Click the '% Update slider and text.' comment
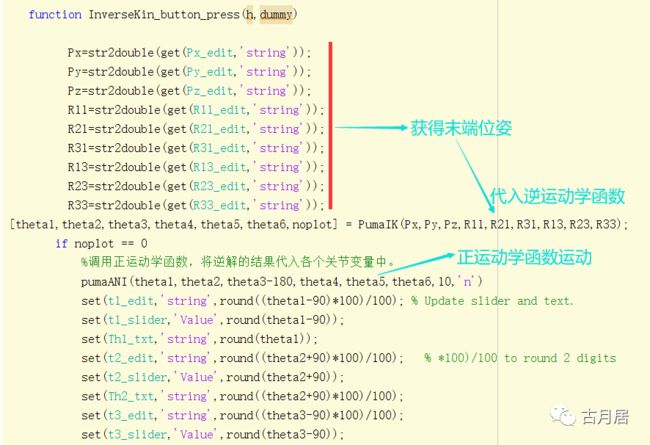The width and height of the screenshot is (650, 445). [492, 301]
